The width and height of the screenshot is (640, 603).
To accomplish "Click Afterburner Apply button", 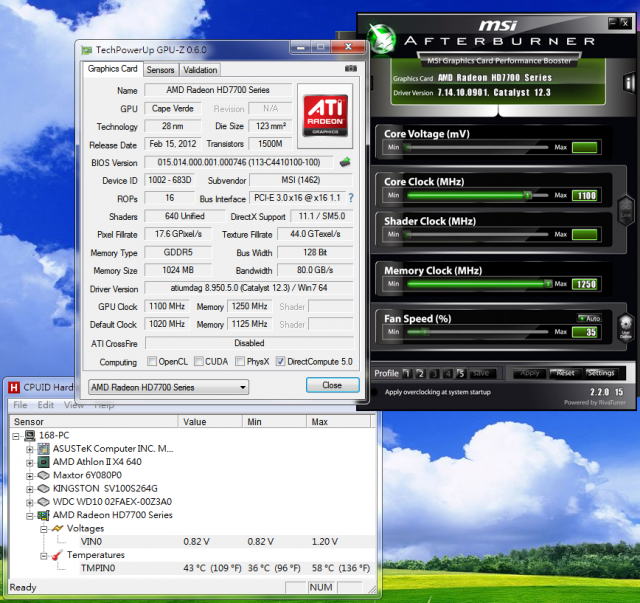I will tap(529, 373).
